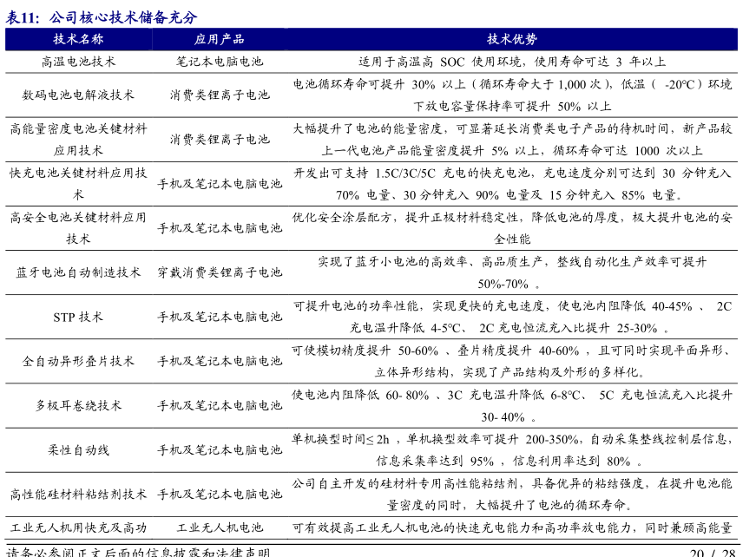The height and width of the screenshot is (557, 756).
Task: Click the 柔性自动线 row name
Action: pos(78,449)
